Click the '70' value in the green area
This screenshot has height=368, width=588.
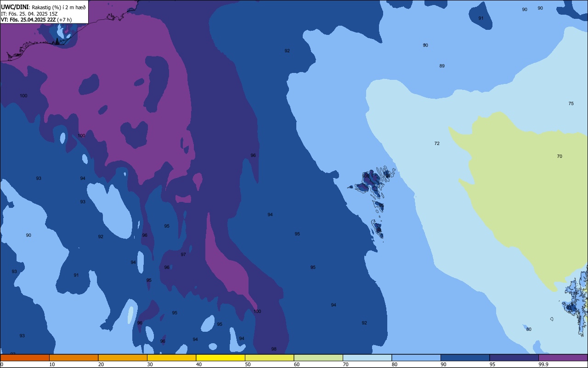(560, 156)
